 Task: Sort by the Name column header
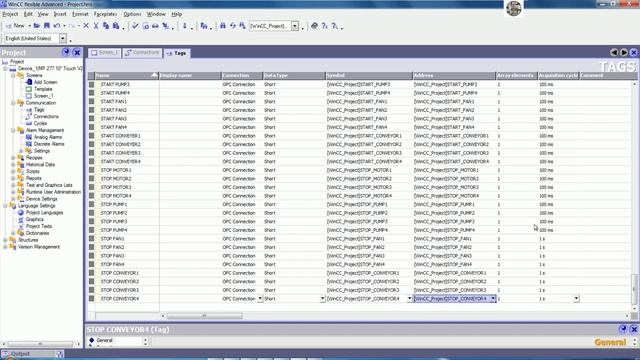(x=127, y=76)
